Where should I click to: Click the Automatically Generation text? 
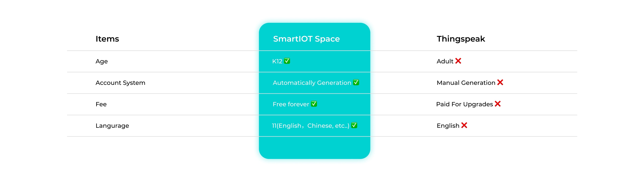point(312,83)
